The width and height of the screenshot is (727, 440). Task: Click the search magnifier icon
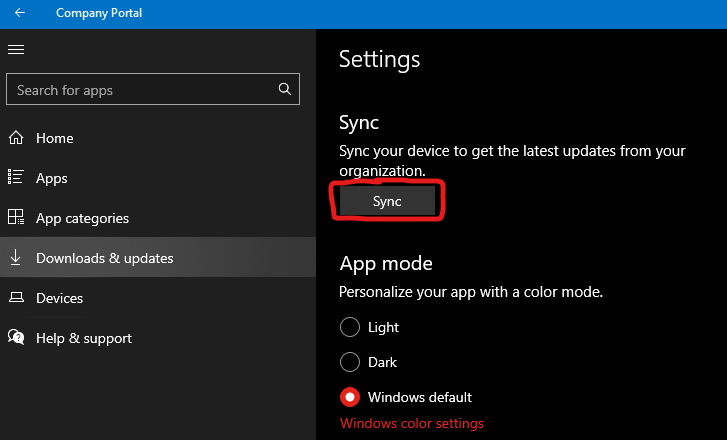[x=285, y=89]
